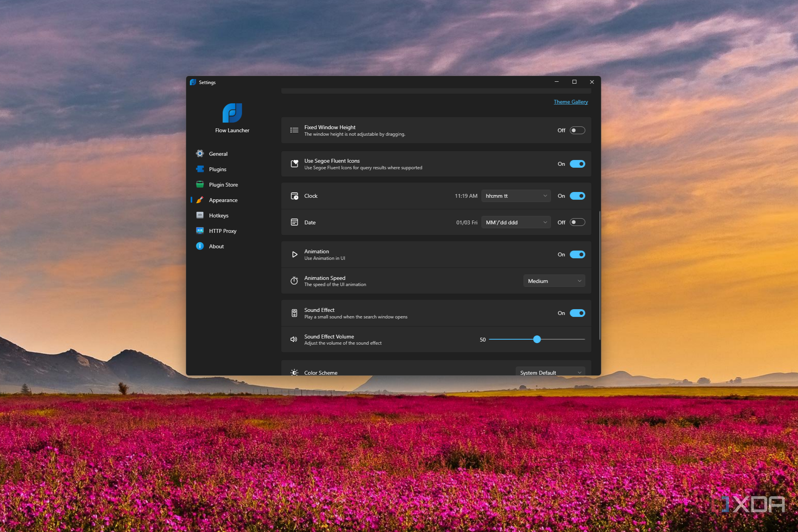Turn off the Clock toggle
Viewport: 798px width, 532px height.
pos(577,196)
